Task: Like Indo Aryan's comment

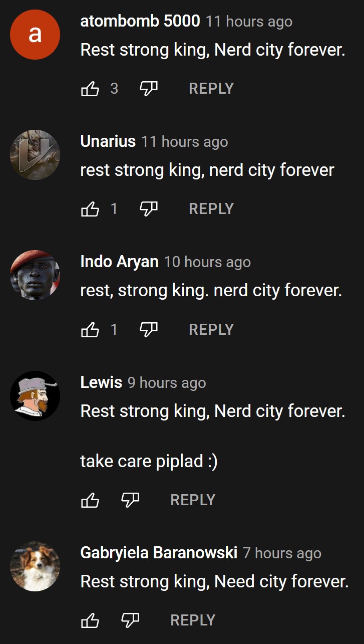Action: [90, 329]
